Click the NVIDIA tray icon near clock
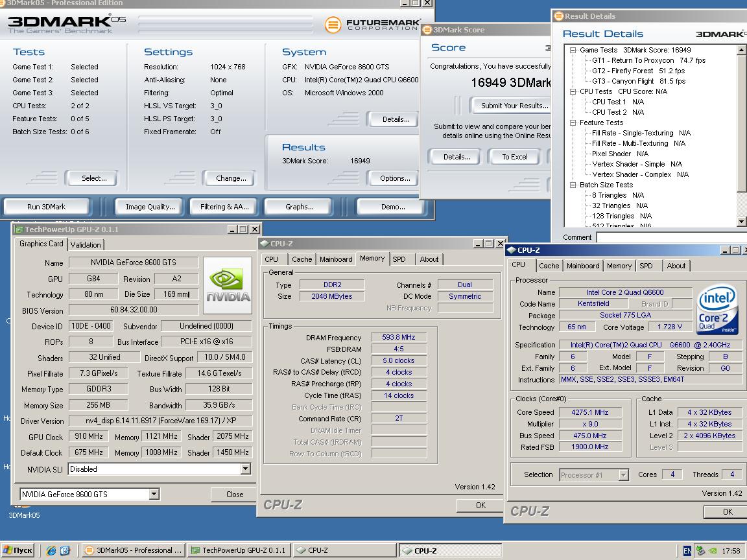747x560 pixels. coord(712,550)
